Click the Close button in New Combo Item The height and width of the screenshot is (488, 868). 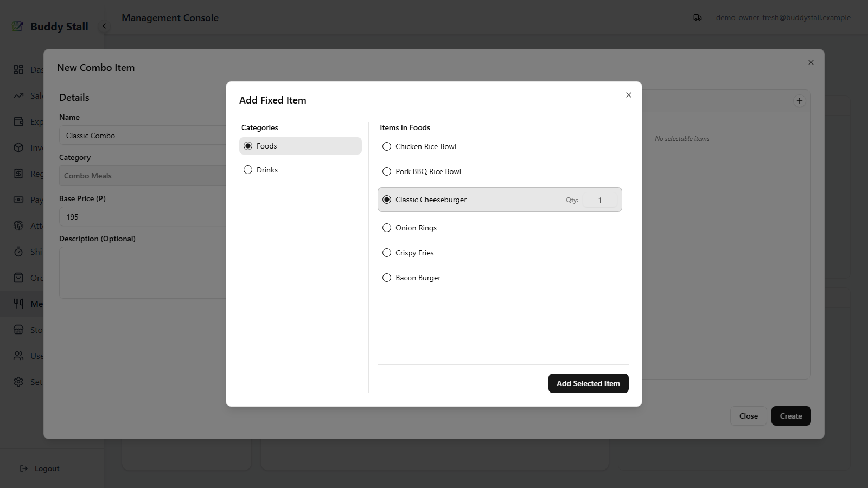point(749,416)
